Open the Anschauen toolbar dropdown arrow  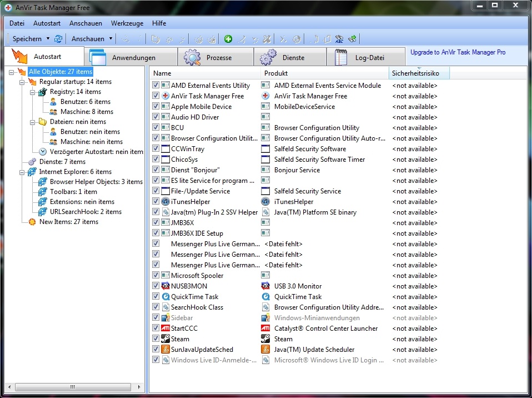111,39
